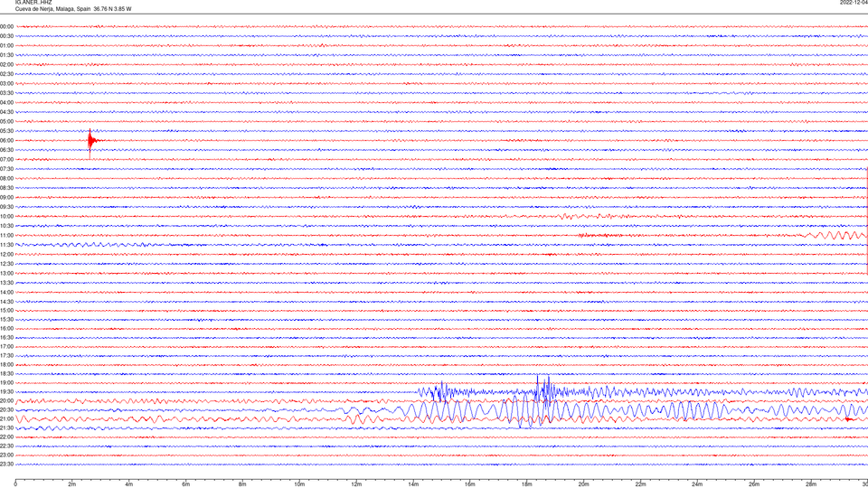
Task: Click the 14:30 time label
Action: [6, 302]
